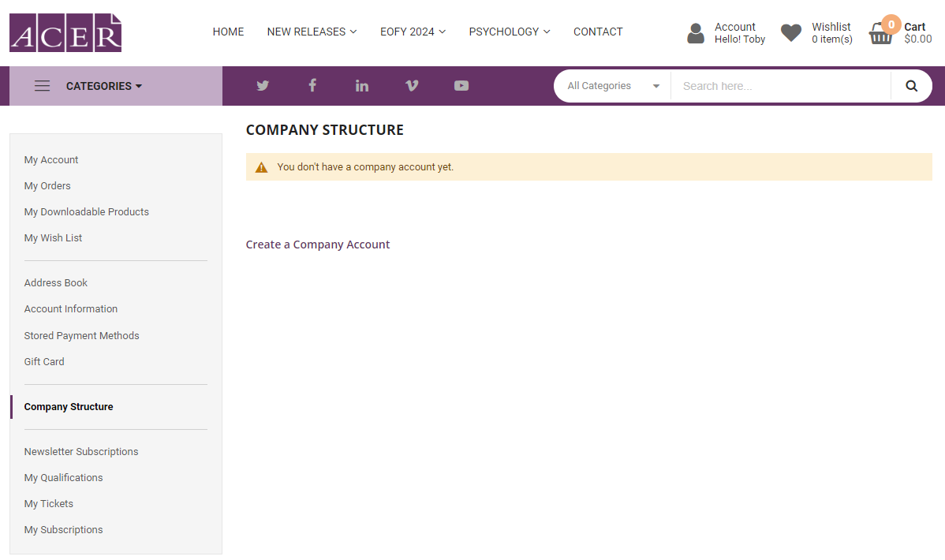This screenshot has width=945, height=560.
Task: Open My Wish List from sidebar
Action: coord(53,237)
